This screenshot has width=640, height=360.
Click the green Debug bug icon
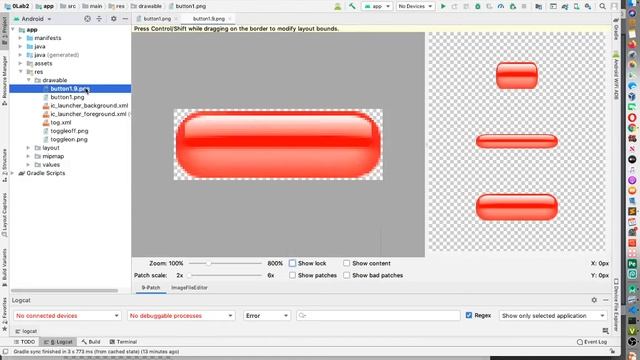point(478,6)
